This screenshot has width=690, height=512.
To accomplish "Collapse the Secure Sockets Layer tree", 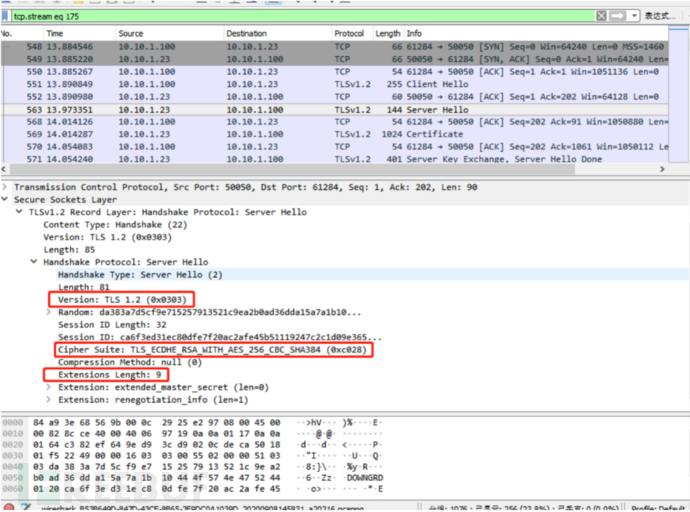I will pos(7,199).
